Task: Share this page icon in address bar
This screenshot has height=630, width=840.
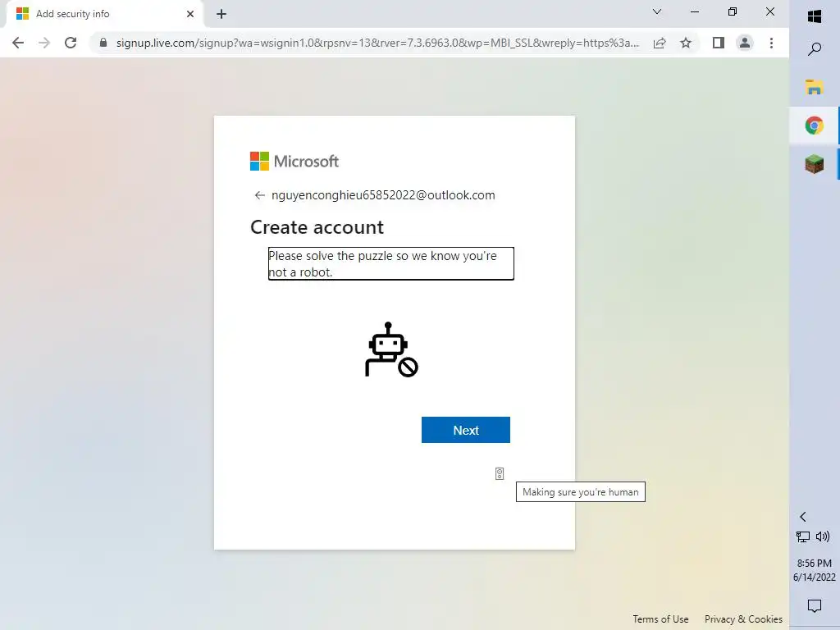Action: 660,43
